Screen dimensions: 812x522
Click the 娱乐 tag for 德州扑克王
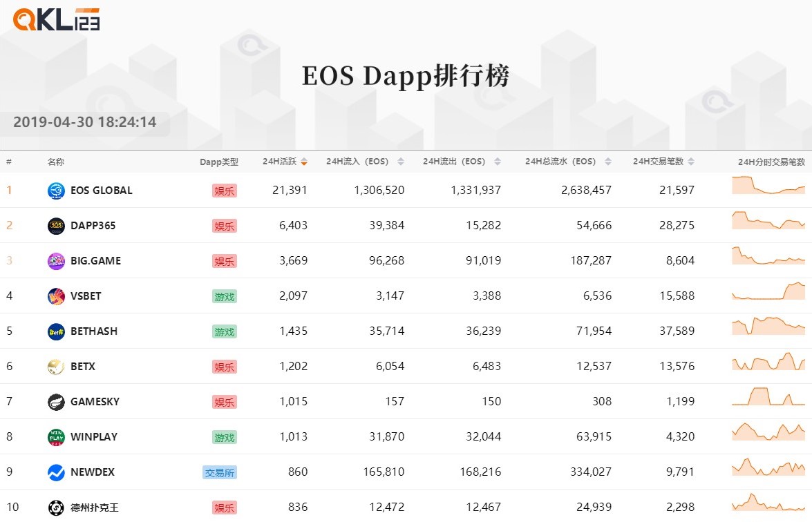point(224,507)
